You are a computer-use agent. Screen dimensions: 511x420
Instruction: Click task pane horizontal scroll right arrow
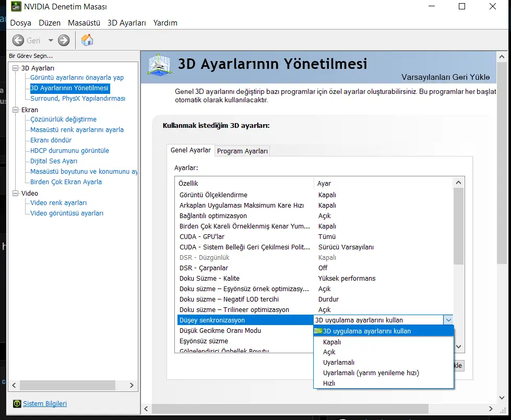(132, 385)
